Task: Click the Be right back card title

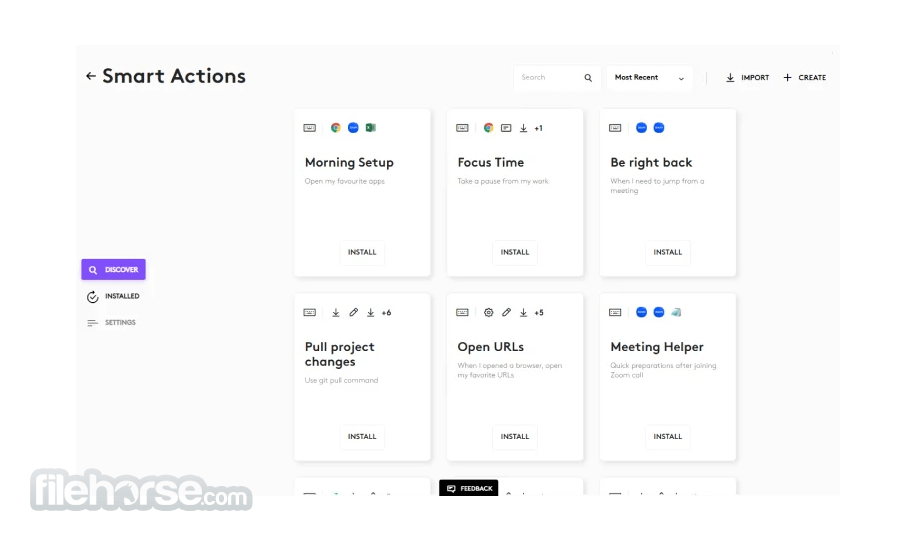Action: click(x=651, y=163)
